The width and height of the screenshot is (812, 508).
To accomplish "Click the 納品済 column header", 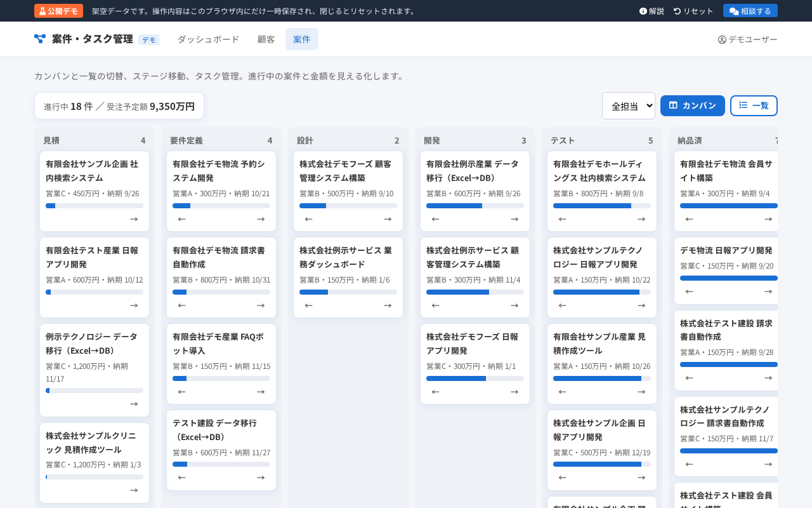I will click(x=727, y=140).
